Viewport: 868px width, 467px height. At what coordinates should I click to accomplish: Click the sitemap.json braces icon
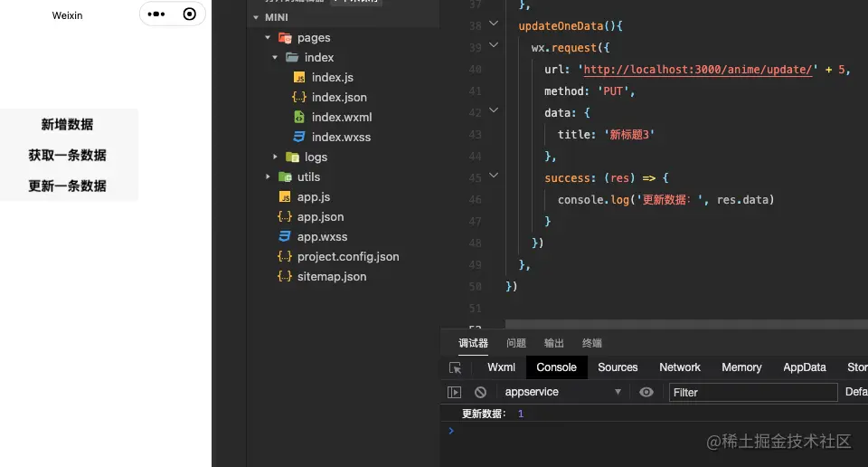[285, 276]
